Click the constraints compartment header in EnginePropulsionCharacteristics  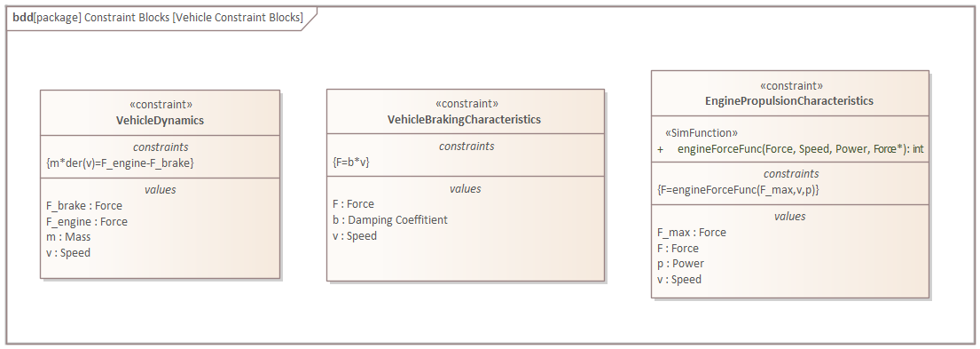[790, 174]
